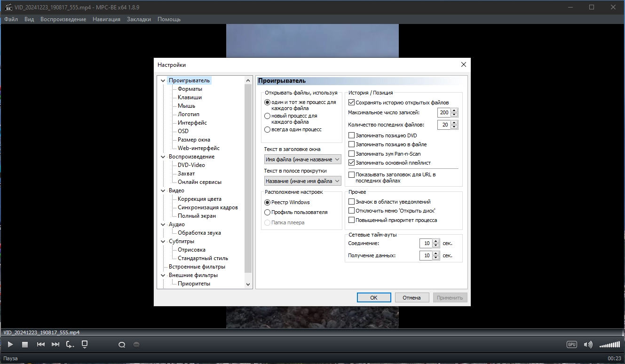Enable 'Запоминать позицию в файле' checkbox
The height and width of the screenshot is (364, 625).
[x=351, y=144]
